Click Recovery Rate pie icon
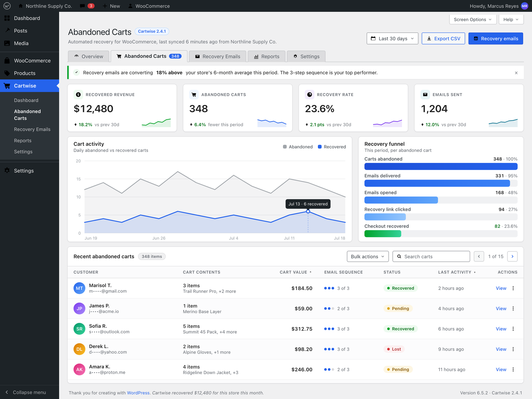This screenshot has width=532, height=399. pyautogui.click(x=310, y=94)
